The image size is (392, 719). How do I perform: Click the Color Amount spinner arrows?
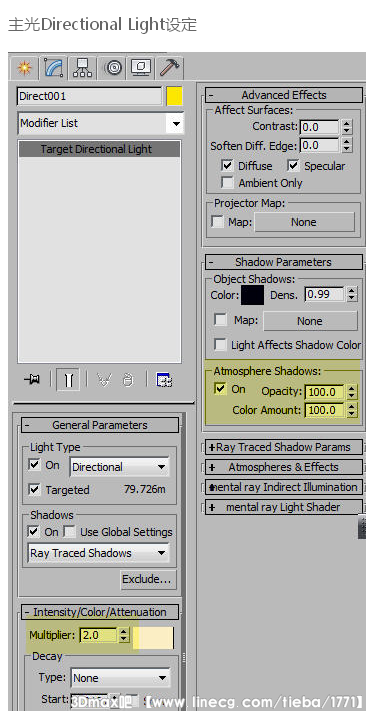[351, 410]
